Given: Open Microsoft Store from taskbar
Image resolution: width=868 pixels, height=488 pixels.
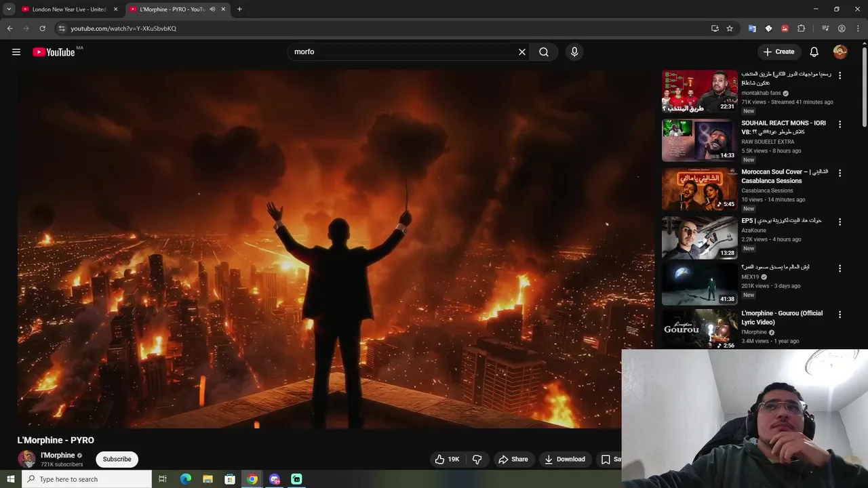Looking at the screenshot, I should tap(230, 479).
